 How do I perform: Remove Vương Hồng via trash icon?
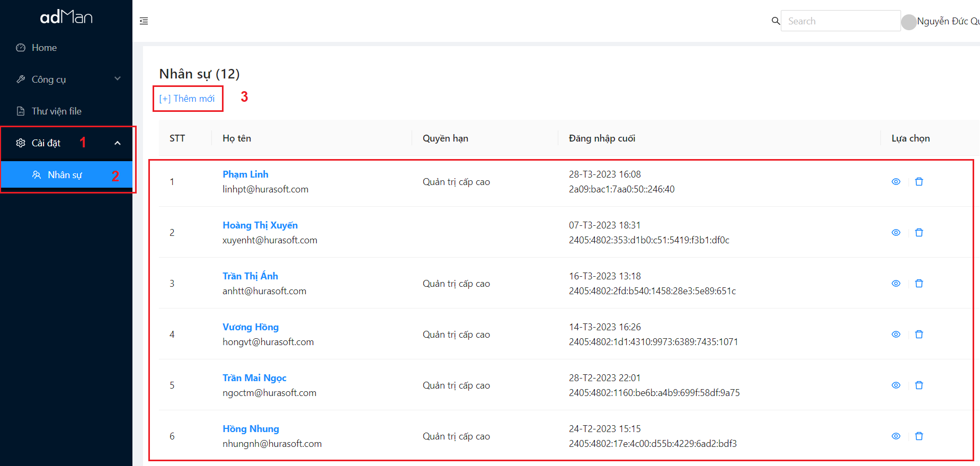[x=919, y=335]
